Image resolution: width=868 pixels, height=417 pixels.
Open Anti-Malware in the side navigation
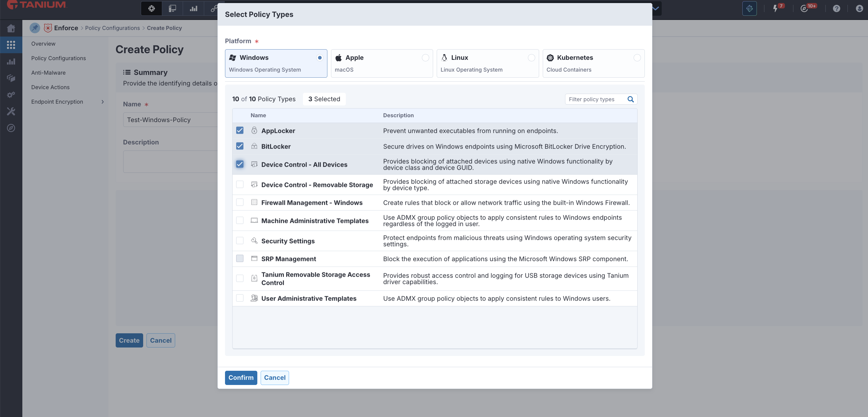(x=48, y=73)
